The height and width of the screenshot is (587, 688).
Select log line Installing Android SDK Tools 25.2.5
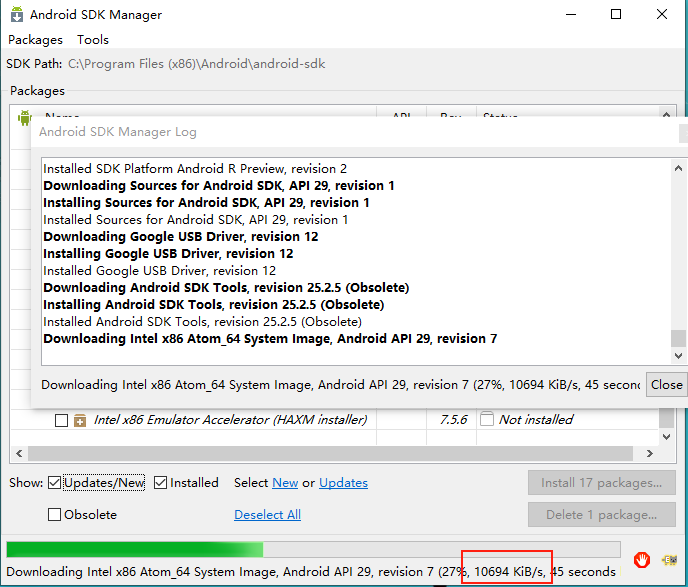[x=214, y=304]
